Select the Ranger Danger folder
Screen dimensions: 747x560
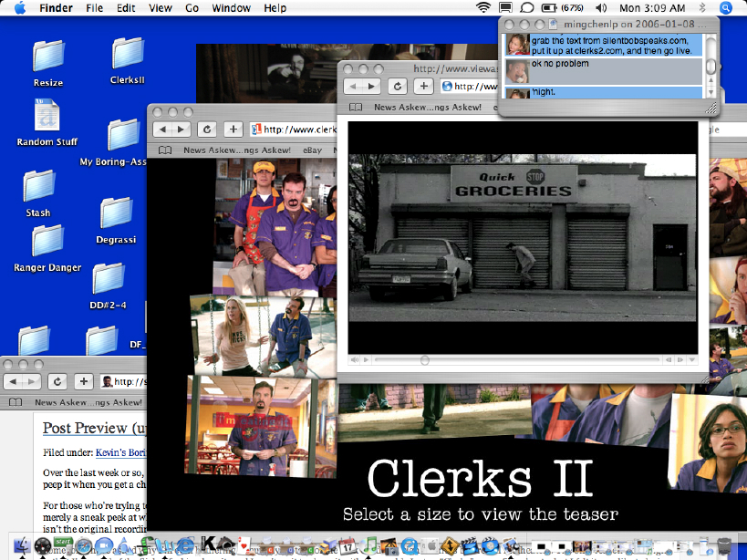(x=47, y=249)
